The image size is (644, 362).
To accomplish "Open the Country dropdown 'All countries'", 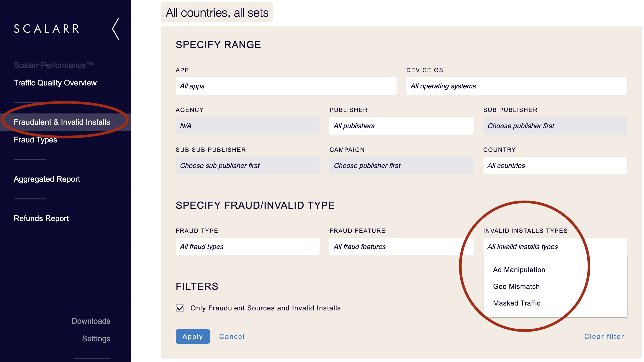I will coord(555,166).
